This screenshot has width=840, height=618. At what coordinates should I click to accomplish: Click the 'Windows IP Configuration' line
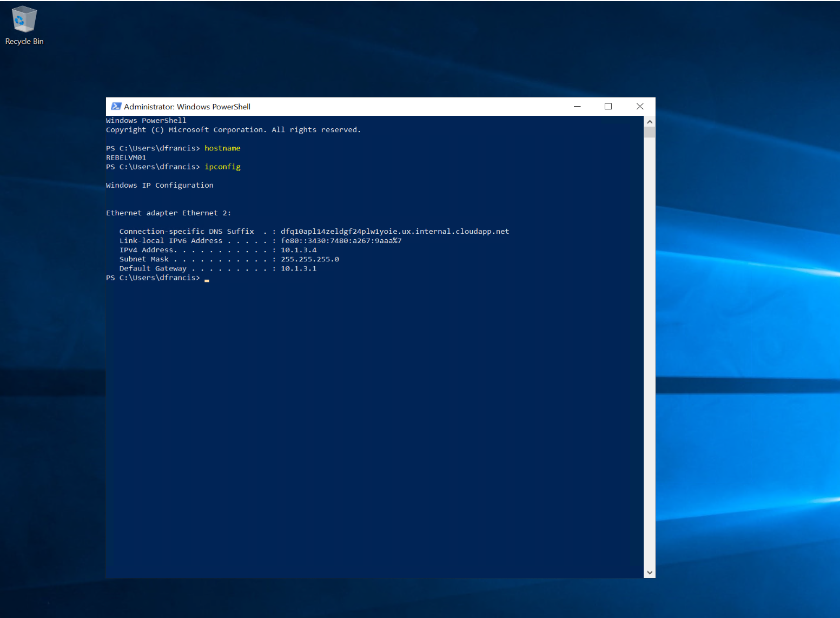160,185
